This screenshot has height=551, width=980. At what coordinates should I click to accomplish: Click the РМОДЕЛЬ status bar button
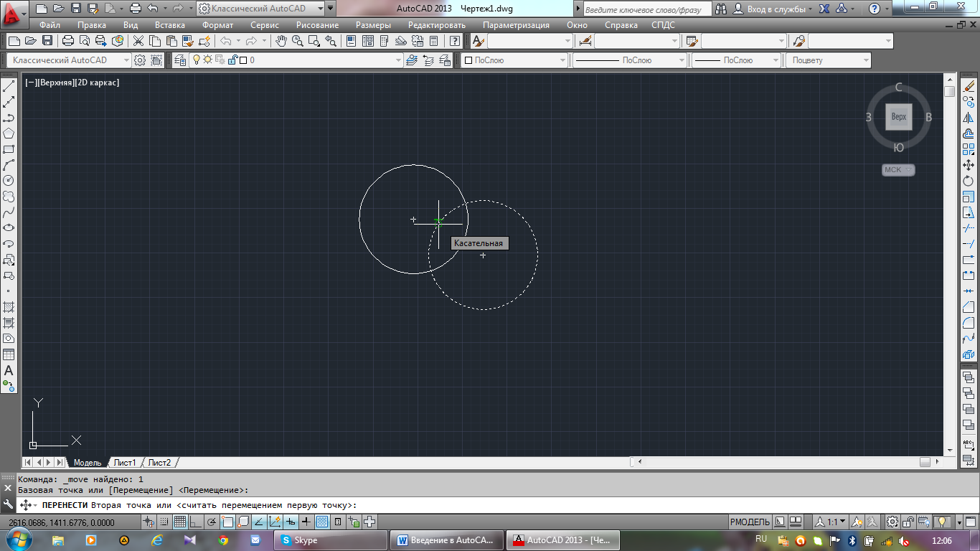(750, 522)
